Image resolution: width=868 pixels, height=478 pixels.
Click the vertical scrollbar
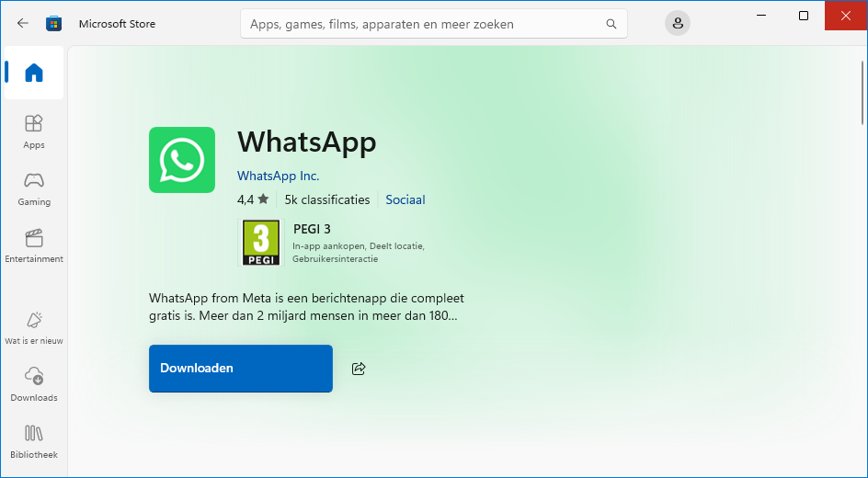[x=862, y=93]
